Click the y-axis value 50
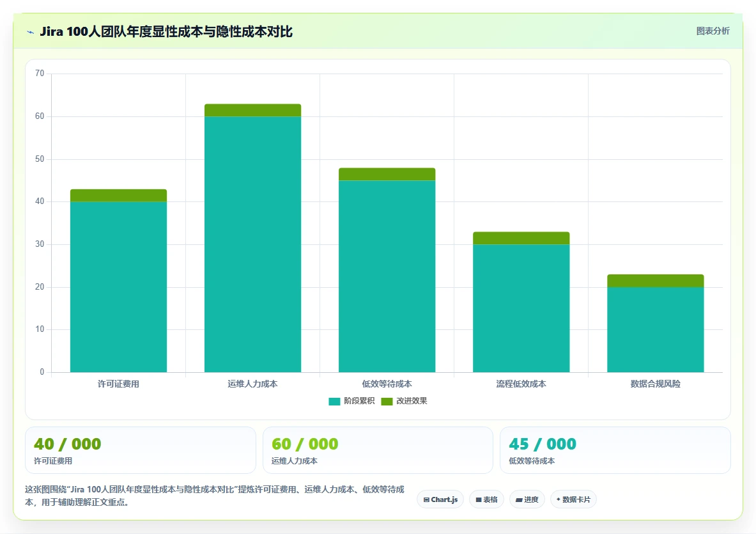The image size is (756, 534). point(40,159)
